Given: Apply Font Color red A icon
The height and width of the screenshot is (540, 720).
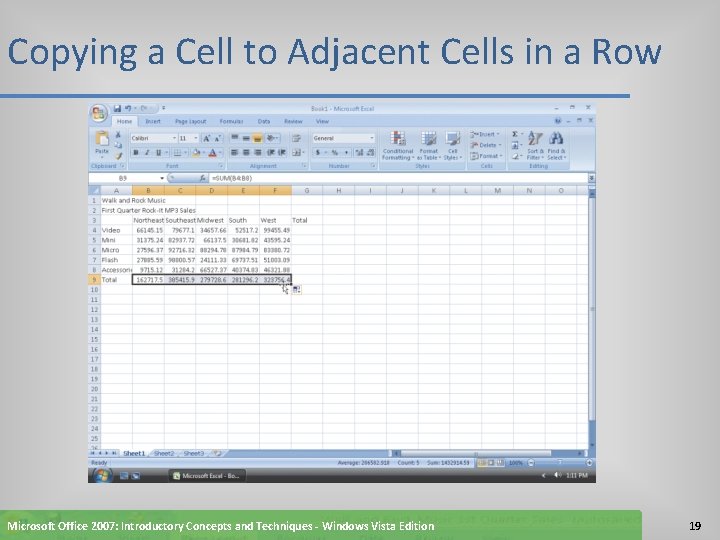Looking at the screenshot, I should tap(213, 152).
